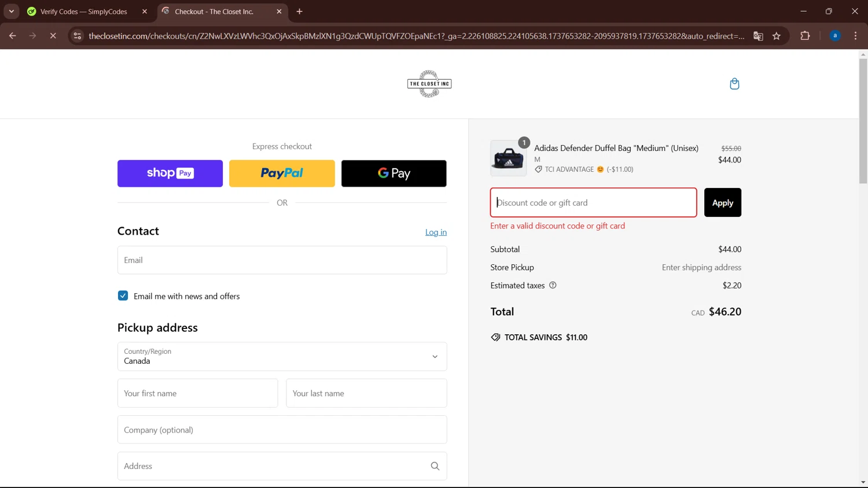Click the Store Pickup label
Screen dimensions: 868x488
click(x=512, y=267)
